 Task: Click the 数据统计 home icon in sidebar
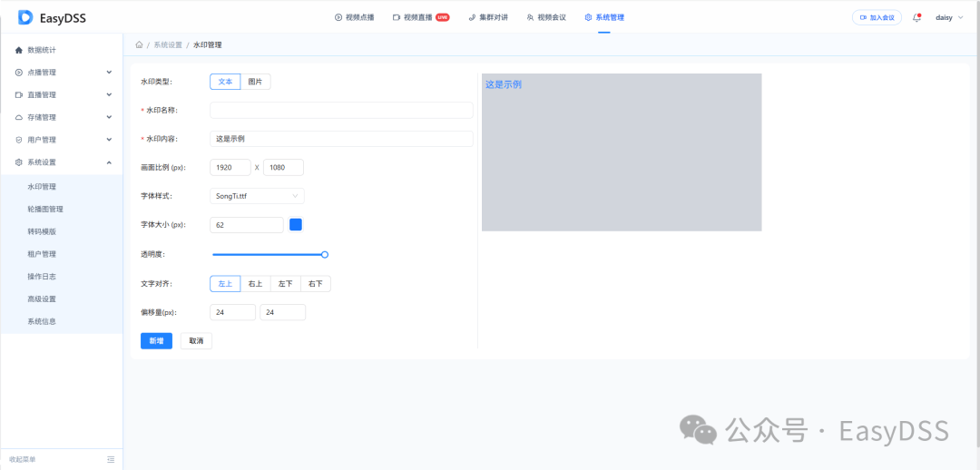19,50
